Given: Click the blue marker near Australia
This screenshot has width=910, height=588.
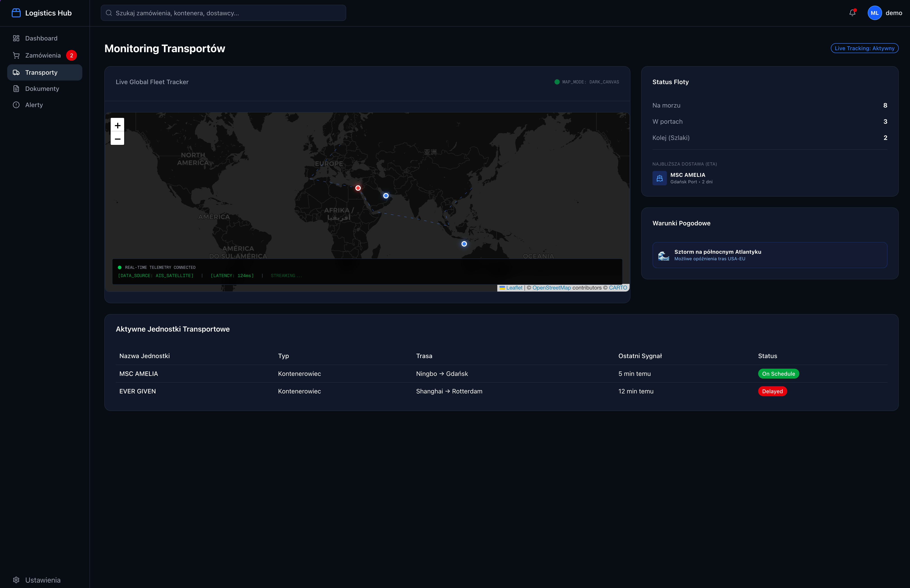Looking at the screenshot, I should pyautogui.click(x=464, y=244).
